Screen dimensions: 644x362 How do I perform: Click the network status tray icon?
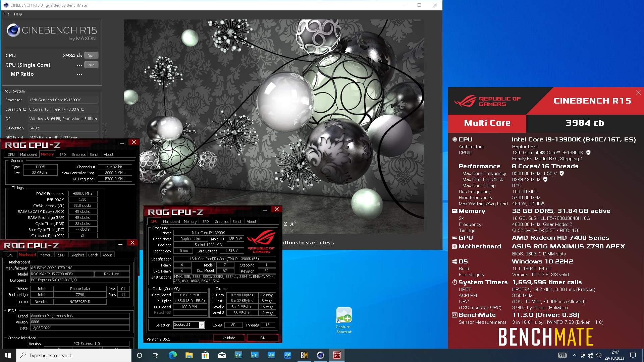(591, 355)
